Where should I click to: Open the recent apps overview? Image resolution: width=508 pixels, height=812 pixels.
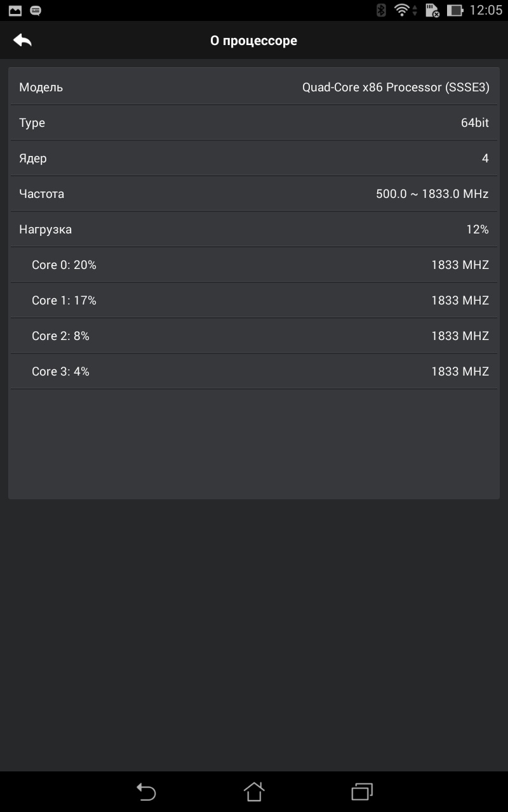[362, 791]
